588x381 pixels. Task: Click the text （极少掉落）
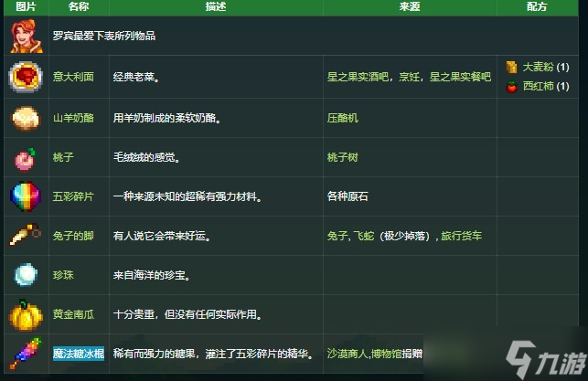pyautogui.click(x=404, y=236)
